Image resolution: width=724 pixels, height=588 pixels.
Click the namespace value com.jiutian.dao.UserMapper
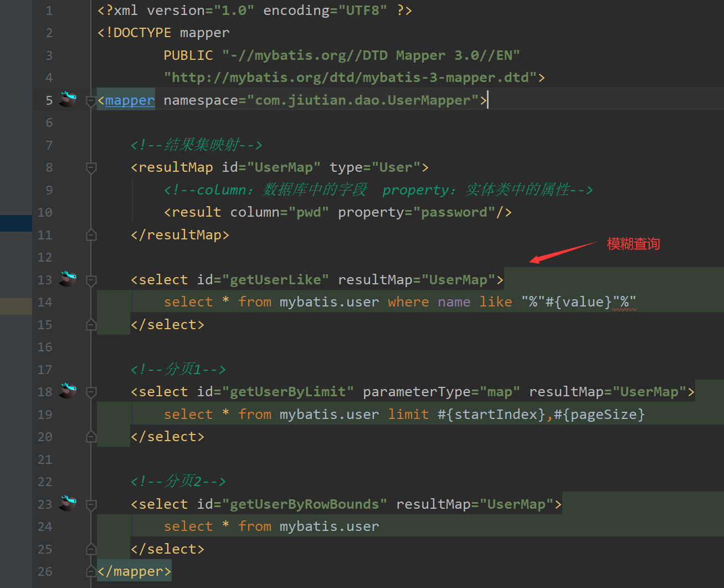pos(363,100)
